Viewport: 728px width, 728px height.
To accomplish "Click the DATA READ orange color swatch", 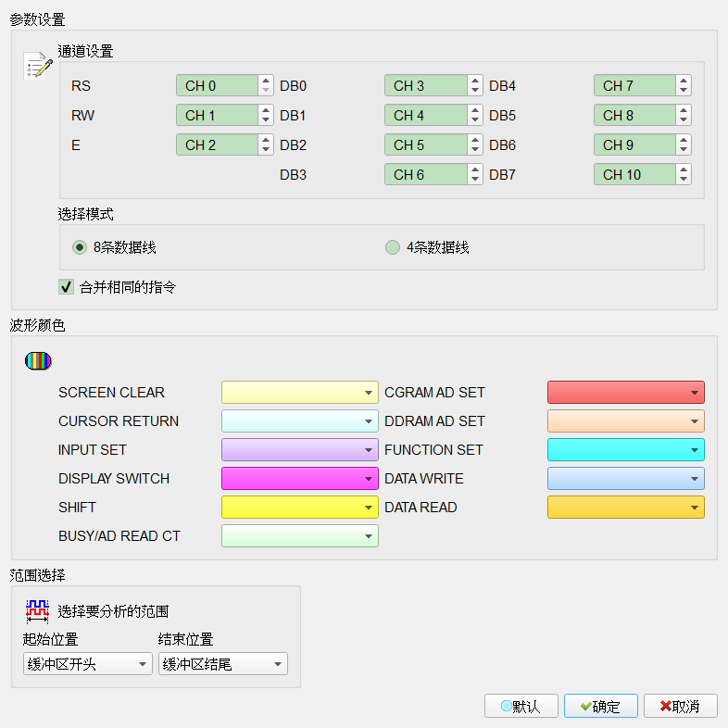I will pyautogui.click(x=626, y=508).
